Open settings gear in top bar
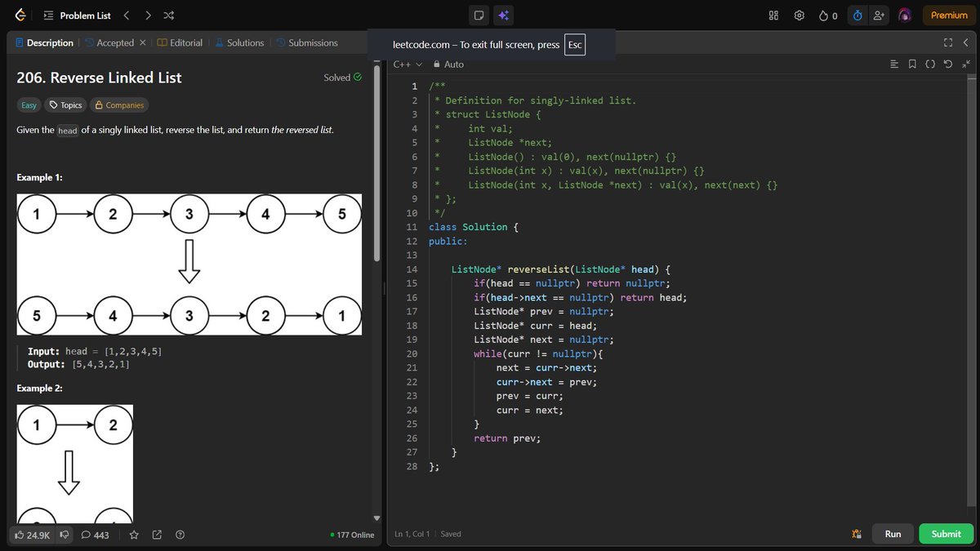980x551 pixels. (x=800, y=16)
